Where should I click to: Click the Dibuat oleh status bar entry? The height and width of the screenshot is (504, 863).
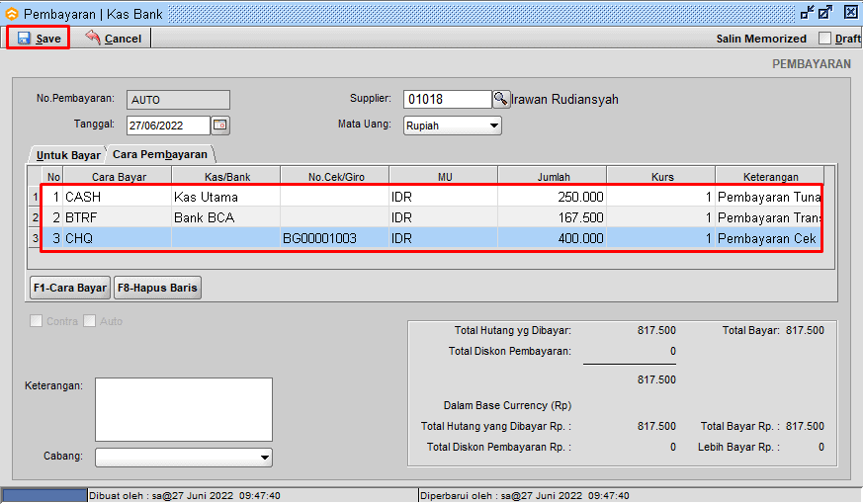185,496
